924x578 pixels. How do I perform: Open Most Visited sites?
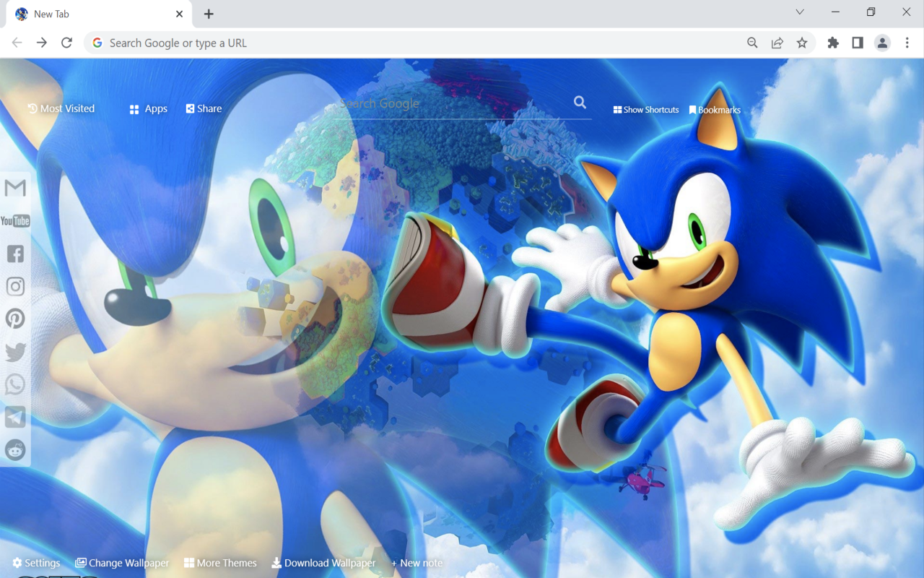pyautogui.click(x=61, y=108)
